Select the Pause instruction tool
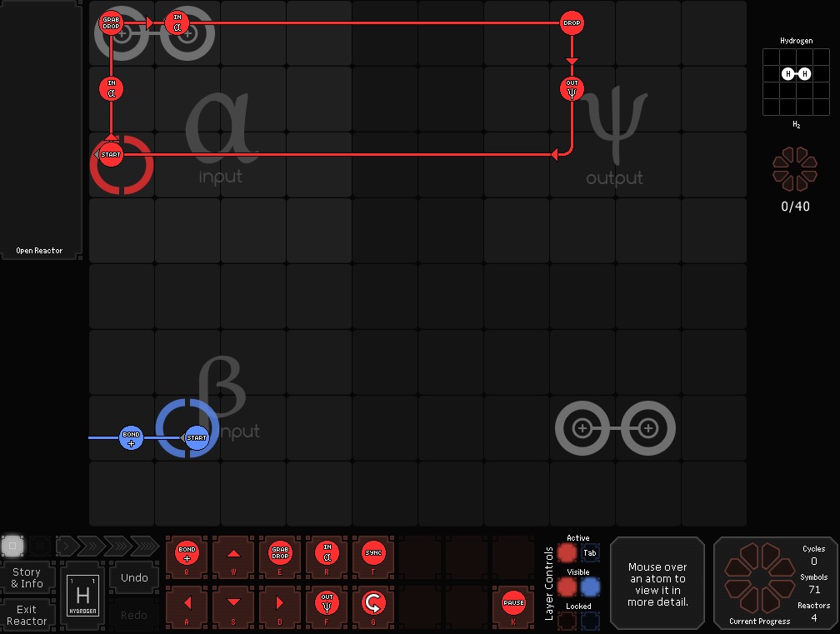The height and width of the screenshot is (634, 840). pos(513,602)
